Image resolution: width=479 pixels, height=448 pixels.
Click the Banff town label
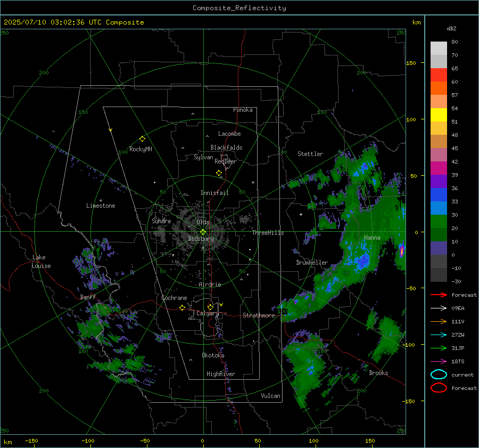click(88, 297)
